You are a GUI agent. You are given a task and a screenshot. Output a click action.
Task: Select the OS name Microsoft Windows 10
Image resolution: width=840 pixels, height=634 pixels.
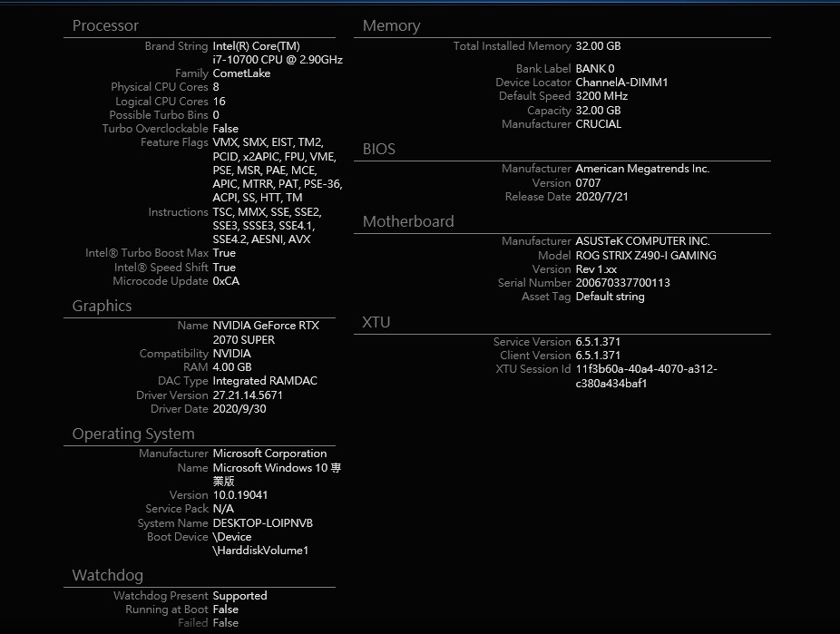click(270, 468)
